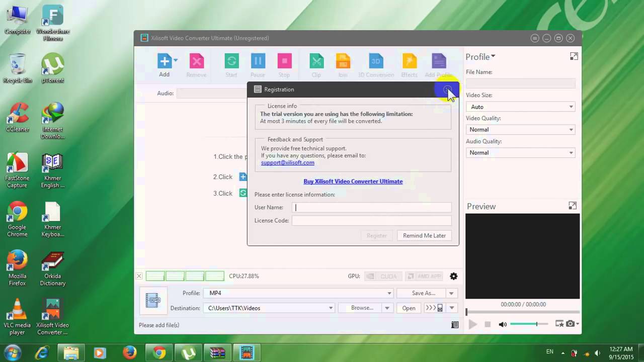The image size is (644, 362).
Task: Take a snapshot with the camera icon
Action: pos(570,324)
